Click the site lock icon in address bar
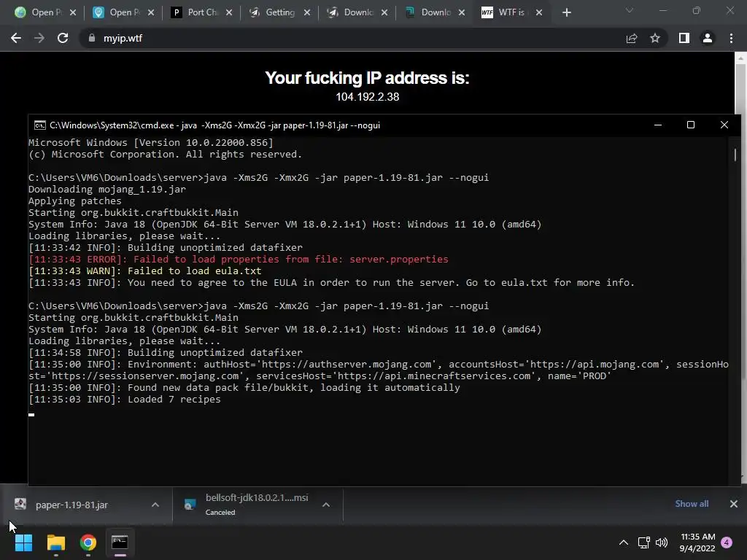The image size is (747, 560). pos(91,38)
